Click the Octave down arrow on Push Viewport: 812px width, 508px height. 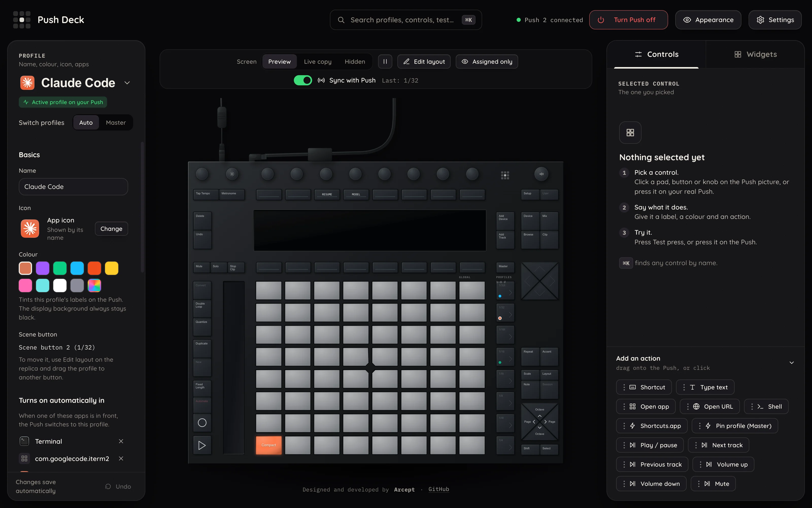coord(539,427)
